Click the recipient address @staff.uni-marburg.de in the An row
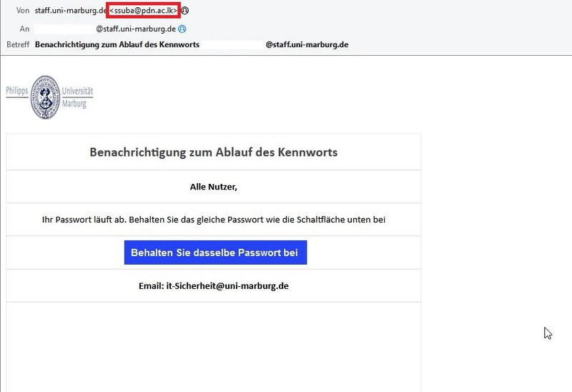 136,29
